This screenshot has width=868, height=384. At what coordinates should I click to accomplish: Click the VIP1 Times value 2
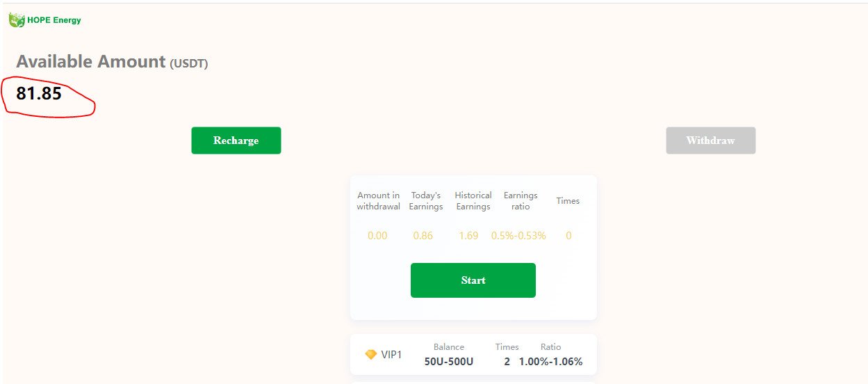point(507,362)
